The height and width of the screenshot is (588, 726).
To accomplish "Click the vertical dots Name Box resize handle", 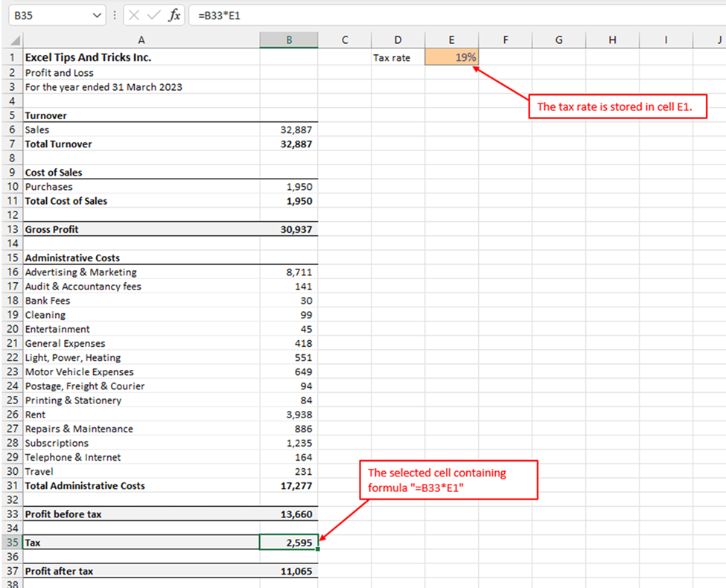I will click(x=115, y=15).
